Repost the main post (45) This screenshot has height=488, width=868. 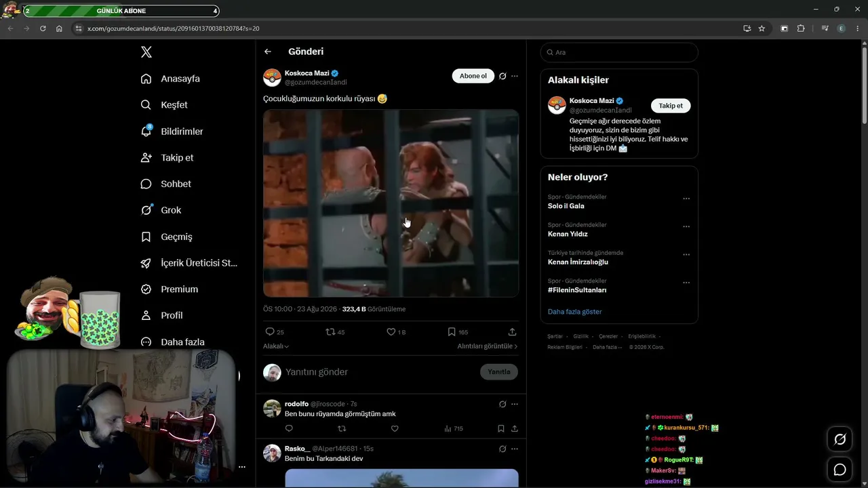point(335,332)
